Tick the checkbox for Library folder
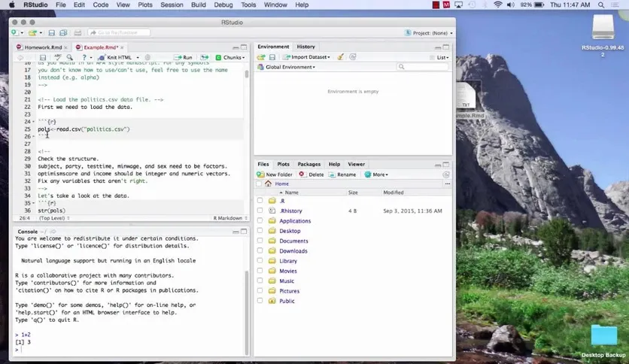Screen dimensions: 629x364 click(260, 260)
